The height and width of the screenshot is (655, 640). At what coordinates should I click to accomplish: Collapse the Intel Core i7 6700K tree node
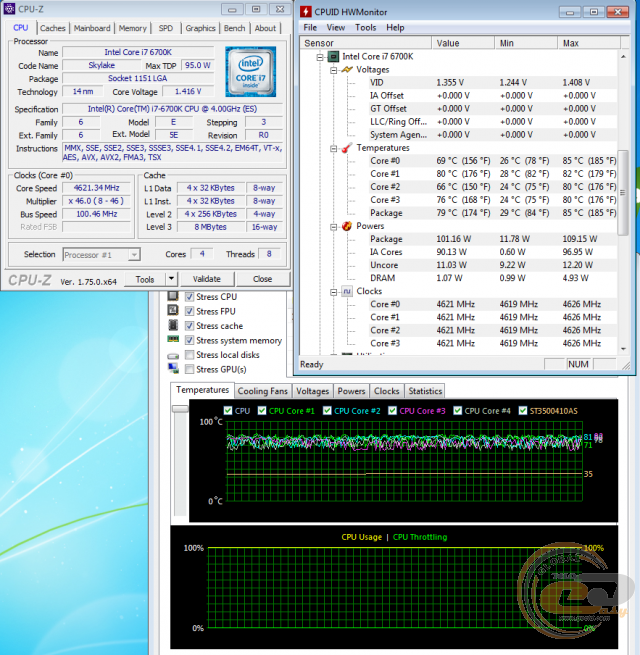[x=320, y=57]
